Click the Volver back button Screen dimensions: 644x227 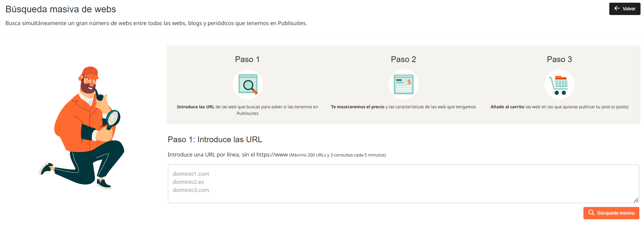tap(624, 9)
